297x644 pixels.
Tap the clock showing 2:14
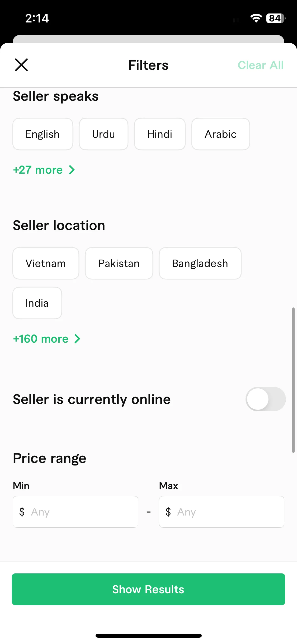37,19
